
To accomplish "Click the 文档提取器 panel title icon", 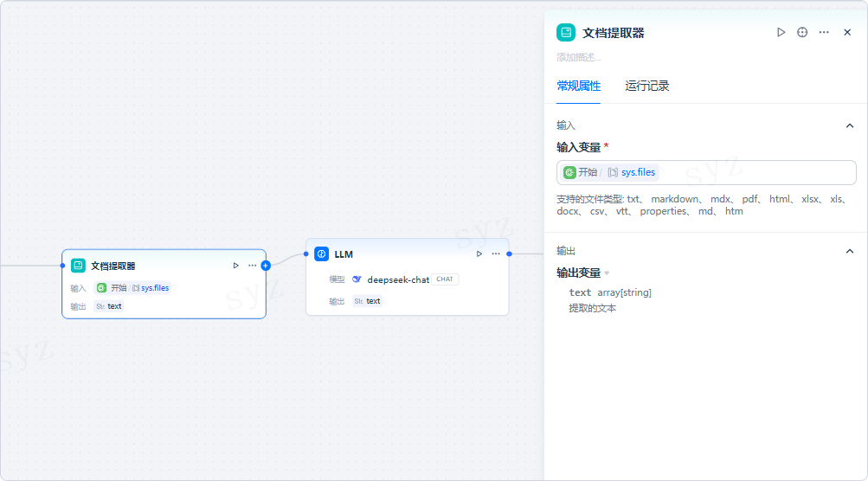I will pyautogui.click(x=566, y=33).
